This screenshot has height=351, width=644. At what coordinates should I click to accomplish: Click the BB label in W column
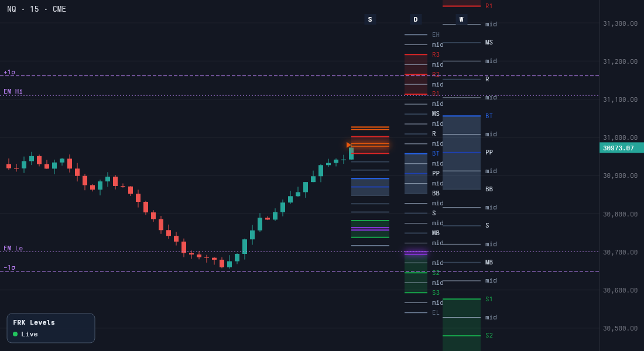click(489, 190)
